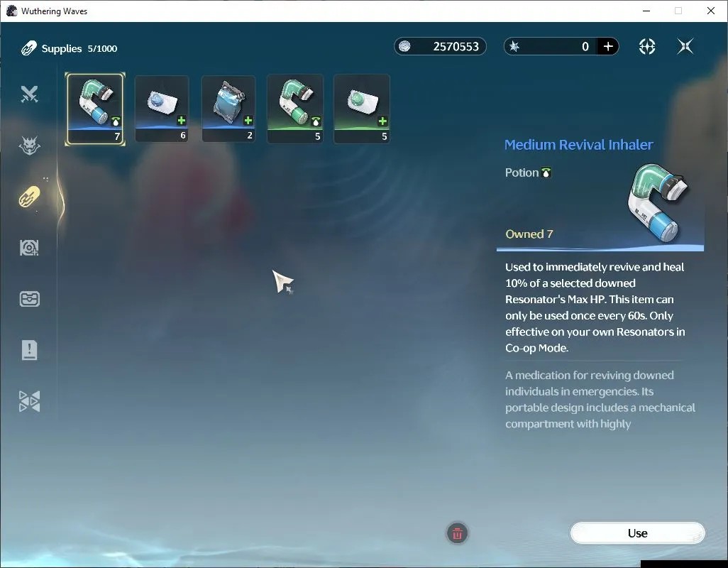Use the Medium Revival Inhaler
Image resolution: width=728 pixels, height=568 pixels.
[x=637, y=533]
